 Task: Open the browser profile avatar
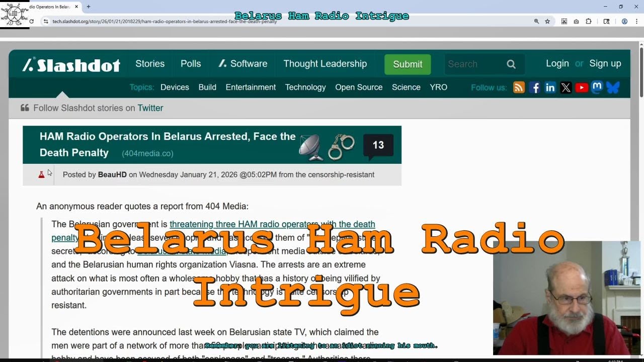coord(624,22)
